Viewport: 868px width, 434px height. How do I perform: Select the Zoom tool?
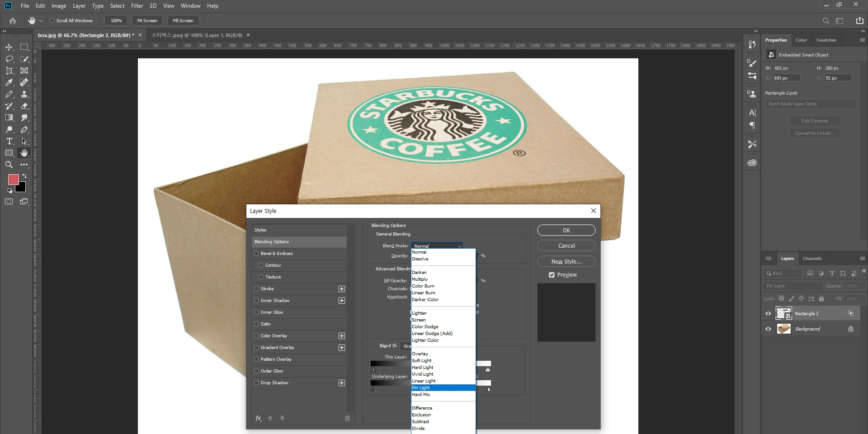(9, 165)
